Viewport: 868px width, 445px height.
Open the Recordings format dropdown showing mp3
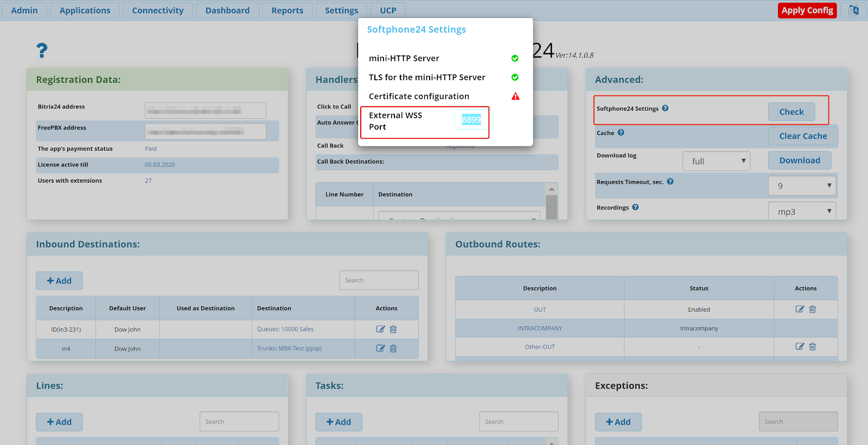pyautogui.click(x=802, y=211)
